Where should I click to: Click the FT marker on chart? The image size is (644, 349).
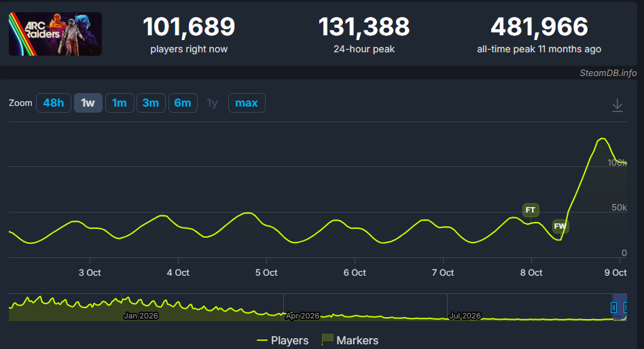click(x=531, y=210)
